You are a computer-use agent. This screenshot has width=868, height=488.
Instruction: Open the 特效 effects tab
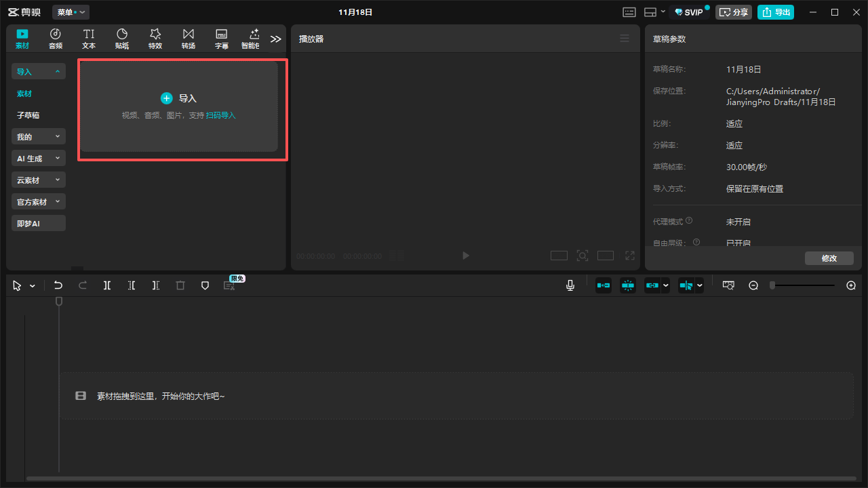pos(155,39)
